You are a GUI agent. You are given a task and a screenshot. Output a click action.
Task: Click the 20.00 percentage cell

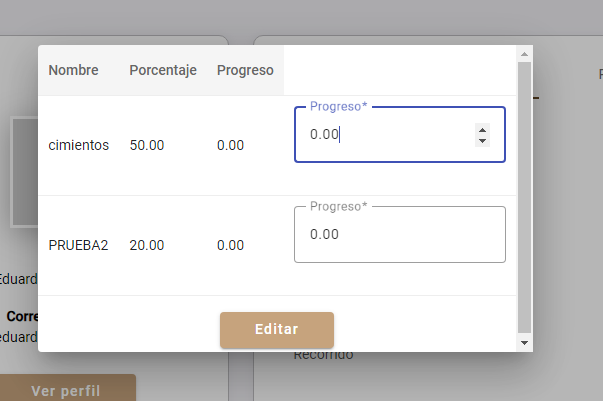pos(147,245)
